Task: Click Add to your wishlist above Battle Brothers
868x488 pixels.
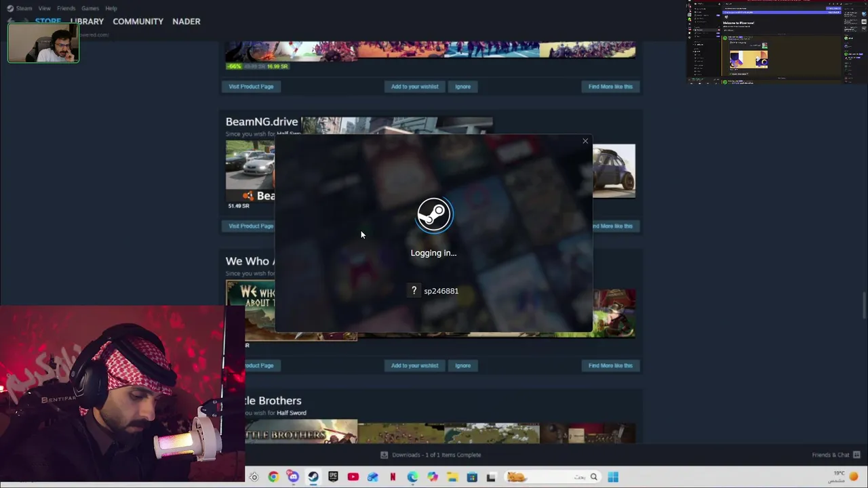Action: point(414,366)
